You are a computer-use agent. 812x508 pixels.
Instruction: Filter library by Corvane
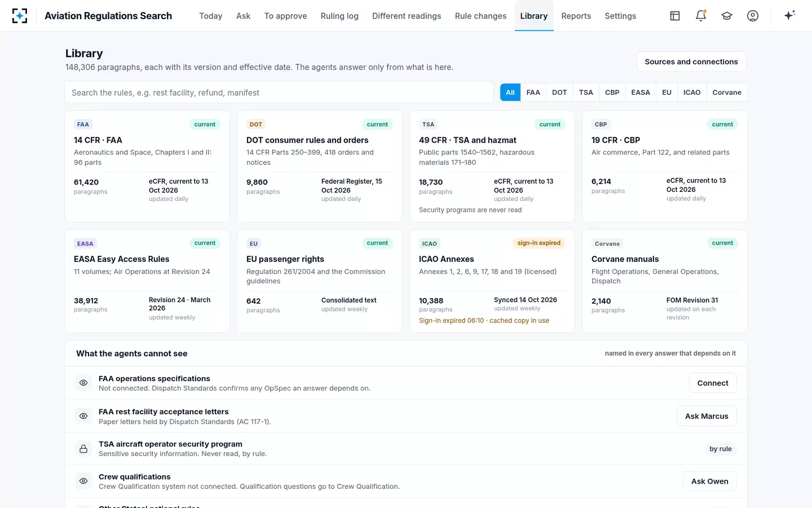pos(726,92)
